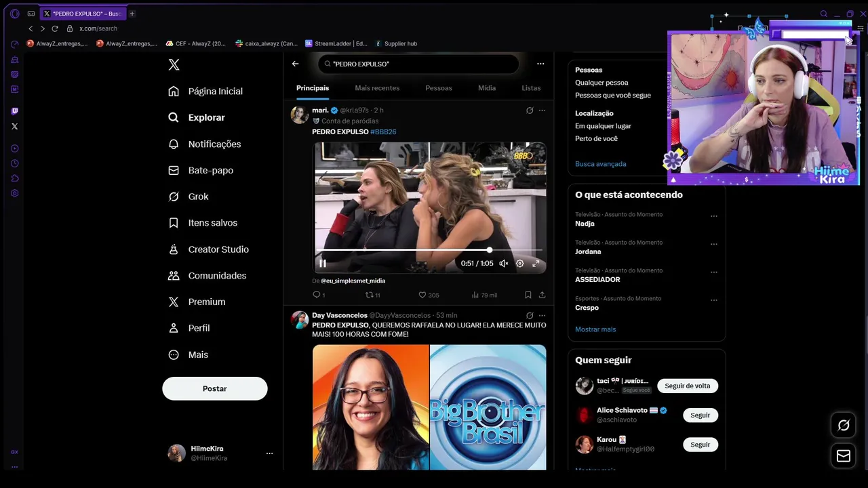The width and height of the screenshot is (868, 488).
Task: Click the search field containing "PEDRO EXPULSO"
Action: coord(418,64)
